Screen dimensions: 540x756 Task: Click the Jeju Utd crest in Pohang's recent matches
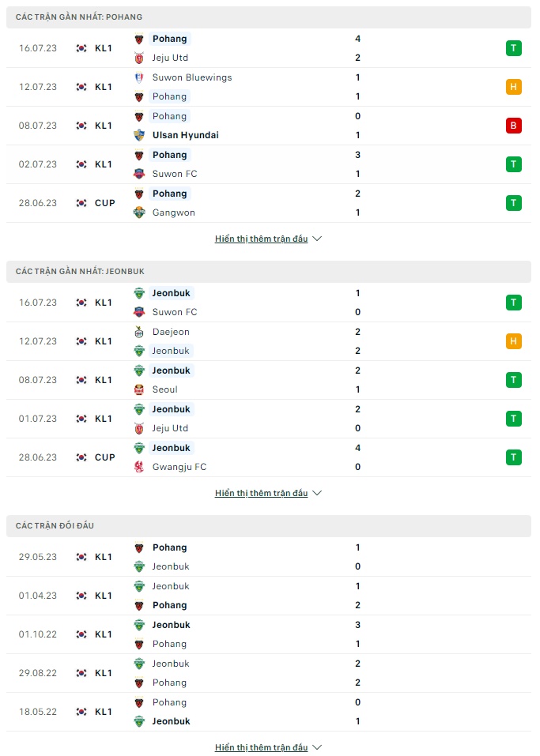pos(140,58)
